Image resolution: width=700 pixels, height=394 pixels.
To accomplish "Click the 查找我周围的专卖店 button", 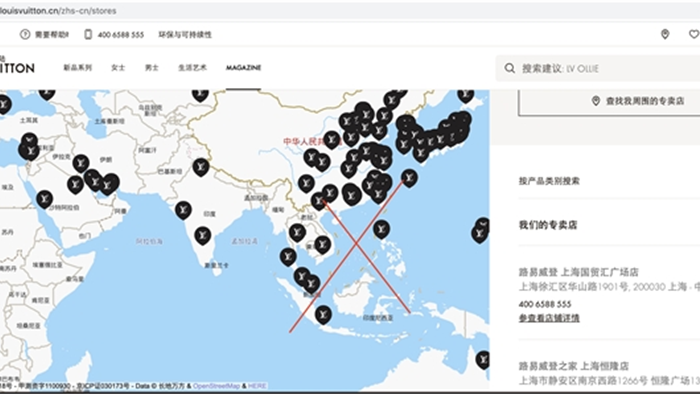I will tap(609, 102).
